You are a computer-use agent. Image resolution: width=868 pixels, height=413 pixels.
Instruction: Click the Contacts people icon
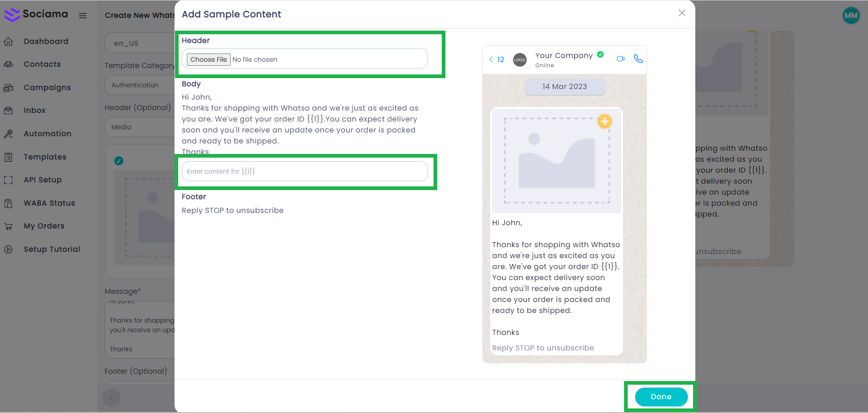(x=8, y=64)
